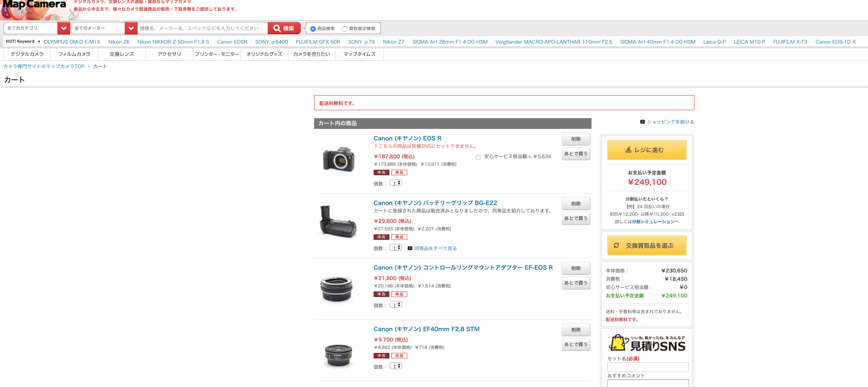Focus the セット名 input field
868x387 pixels.
pos(648,367)
